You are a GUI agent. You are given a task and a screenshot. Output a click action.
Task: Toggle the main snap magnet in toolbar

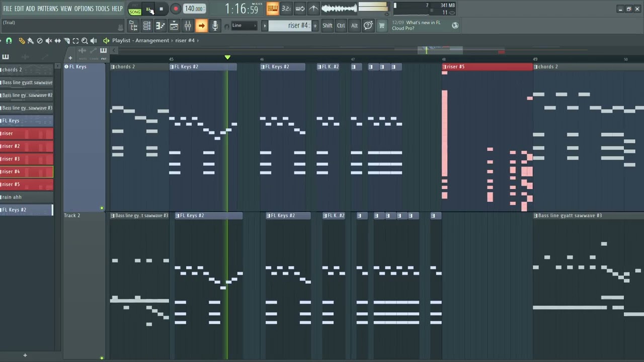tap(226, 26)
